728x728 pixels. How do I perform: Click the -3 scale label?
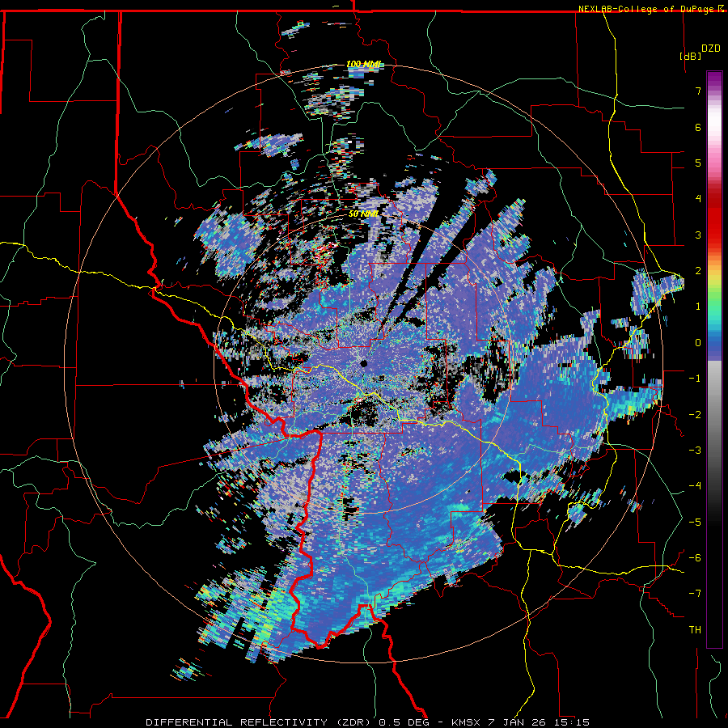(x=695, y=451)
